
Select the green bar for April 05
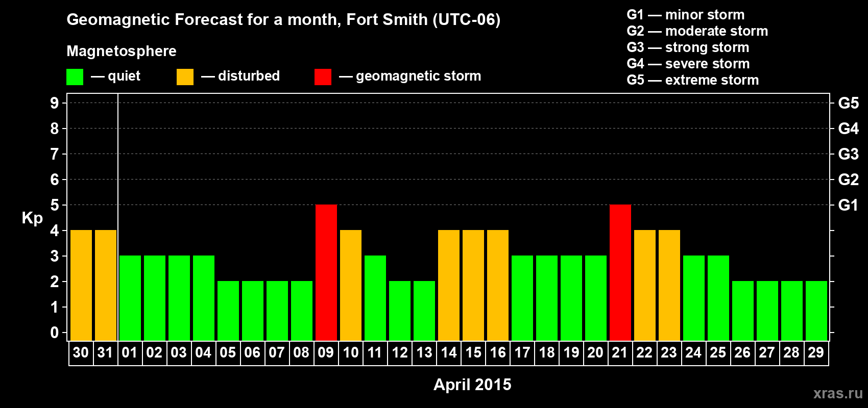228,311
